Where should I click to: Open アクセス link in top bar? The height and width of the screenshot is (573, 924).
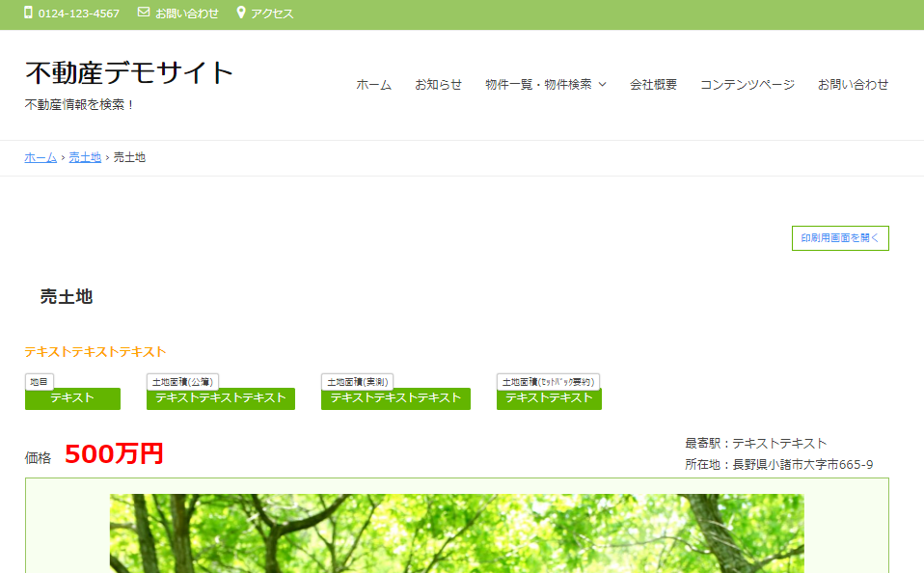click(272, 14)
